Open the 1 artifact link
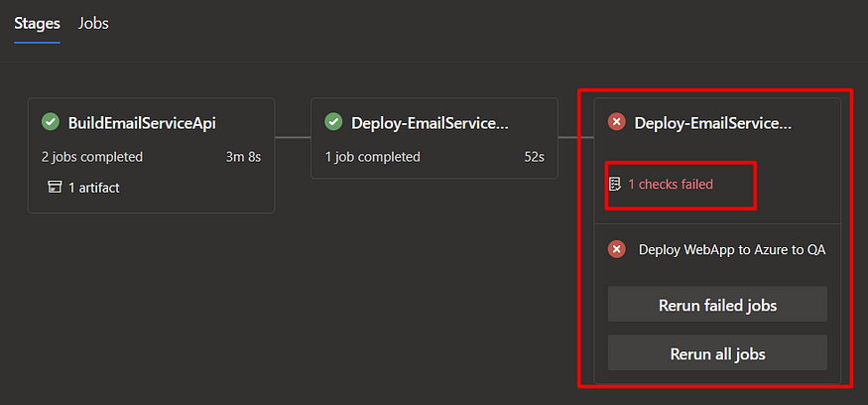 (93, 188)
